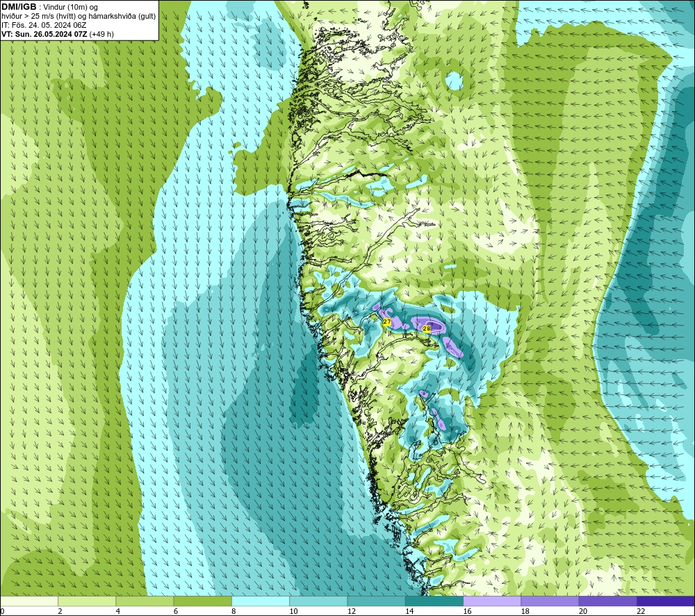
Task: Click the legend value '12'
Action: tap(352, 611)
